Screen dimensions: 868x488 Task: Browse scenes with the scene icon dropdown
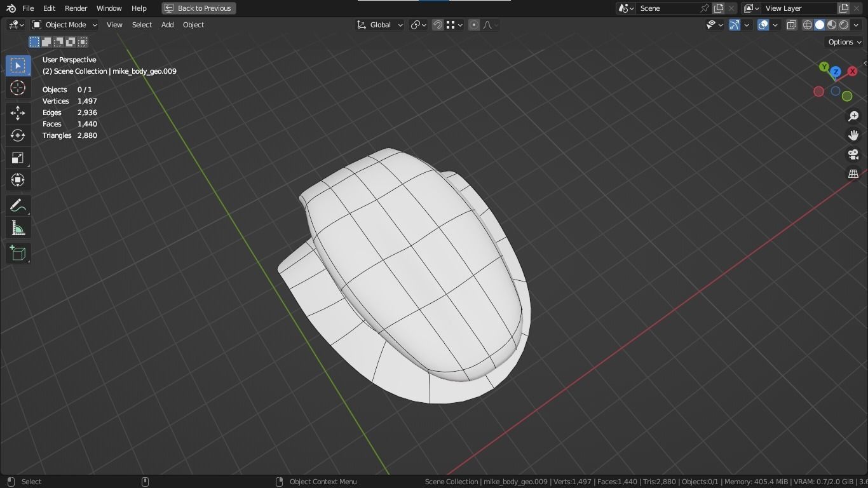627,8
